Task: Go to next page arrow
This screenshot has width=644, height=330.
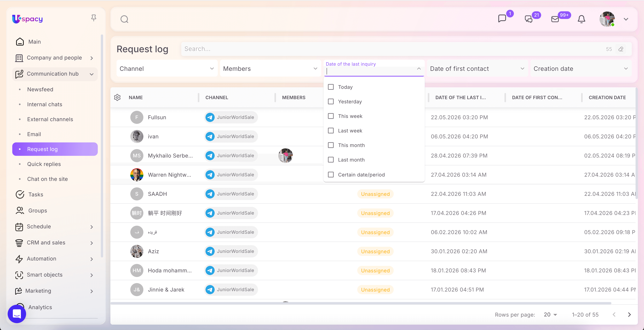Action: coord(629,314)
